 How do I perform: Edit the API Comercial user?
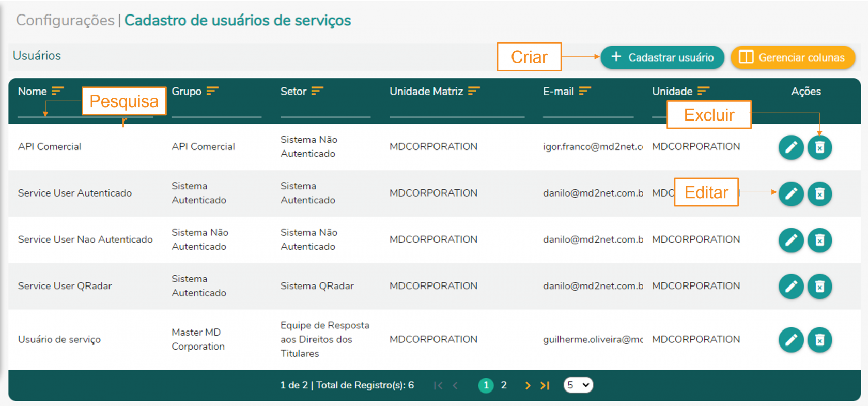point(791,147)
